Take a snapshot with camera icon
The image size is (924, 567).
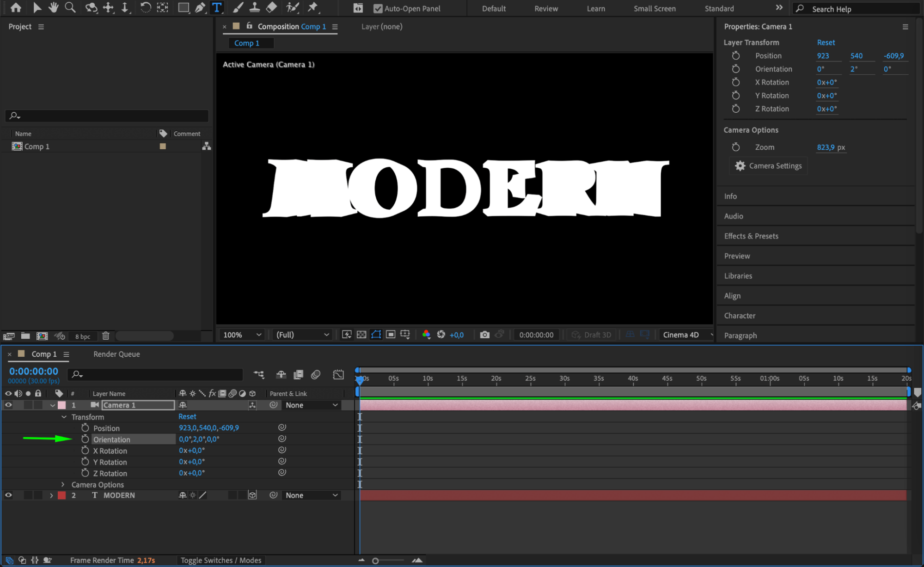484,335
